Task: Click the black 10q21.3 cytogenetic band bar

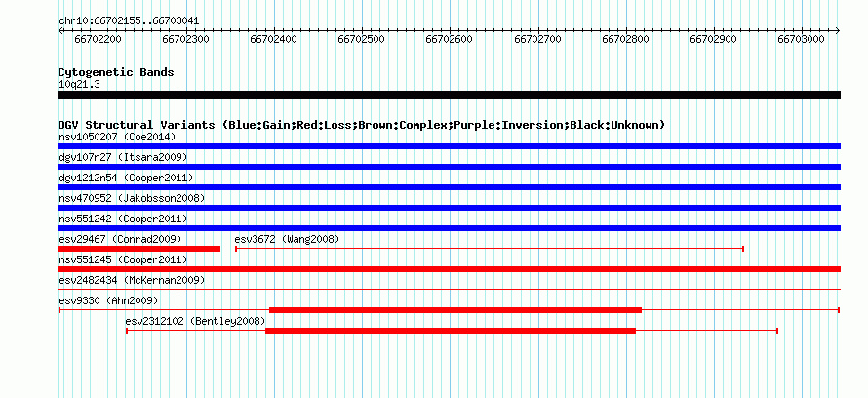Action: click(449, 95)
